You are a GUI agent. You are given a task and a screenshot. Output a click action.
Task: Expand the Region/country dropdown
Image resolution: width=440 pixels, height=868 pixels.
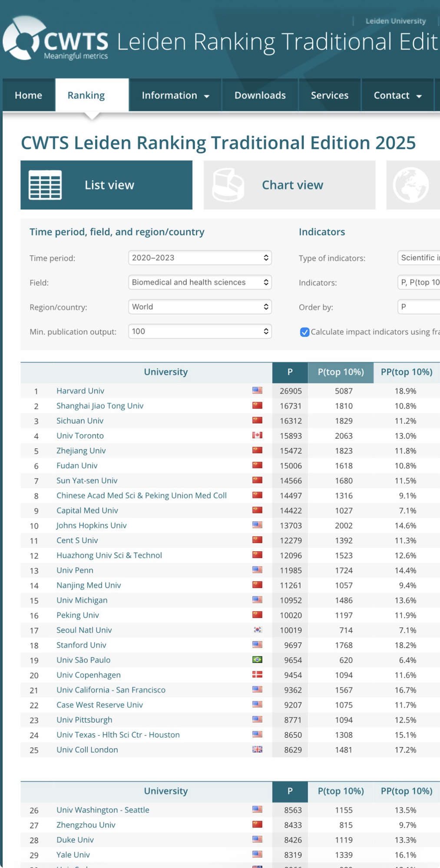point(200,307)
